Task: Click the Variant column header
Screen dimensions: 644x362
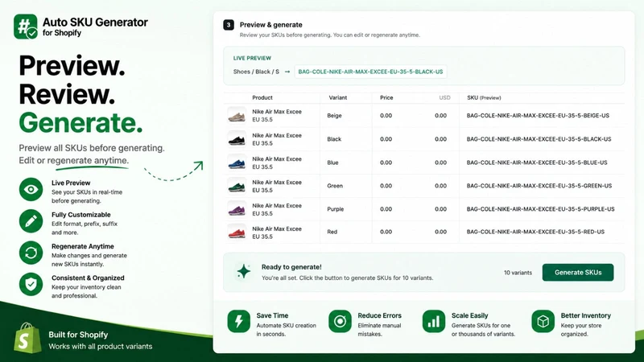Action: click(337, 97)
